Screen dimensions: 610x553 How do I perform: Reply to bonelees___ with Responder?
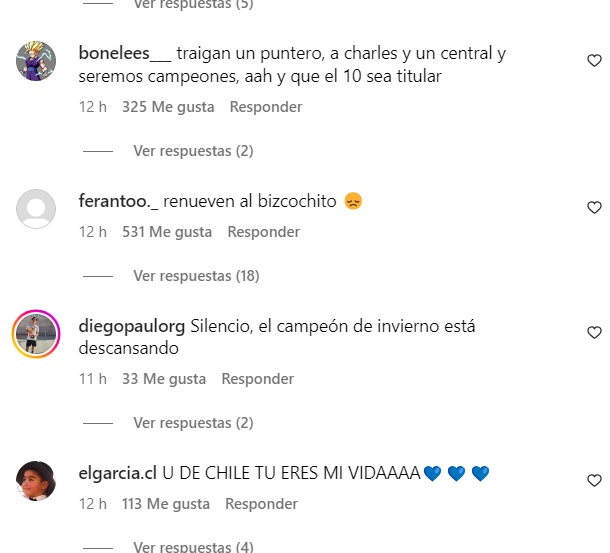tap(266, 107)
